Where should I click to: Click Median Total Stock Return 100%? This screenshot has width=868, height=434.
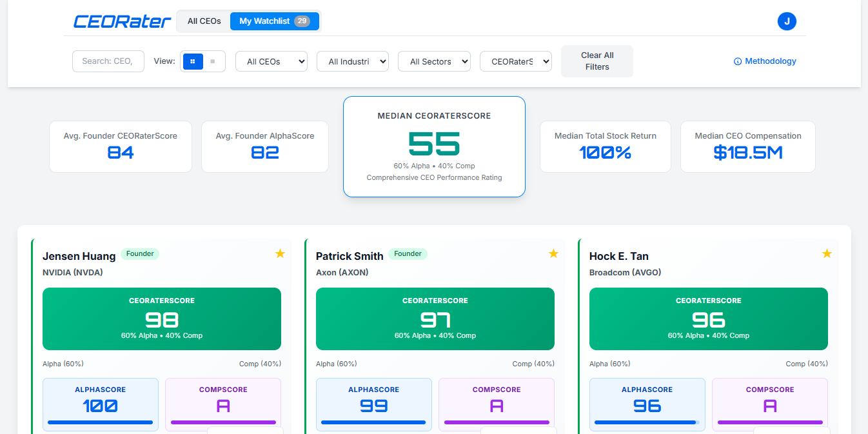click(606, 153)
